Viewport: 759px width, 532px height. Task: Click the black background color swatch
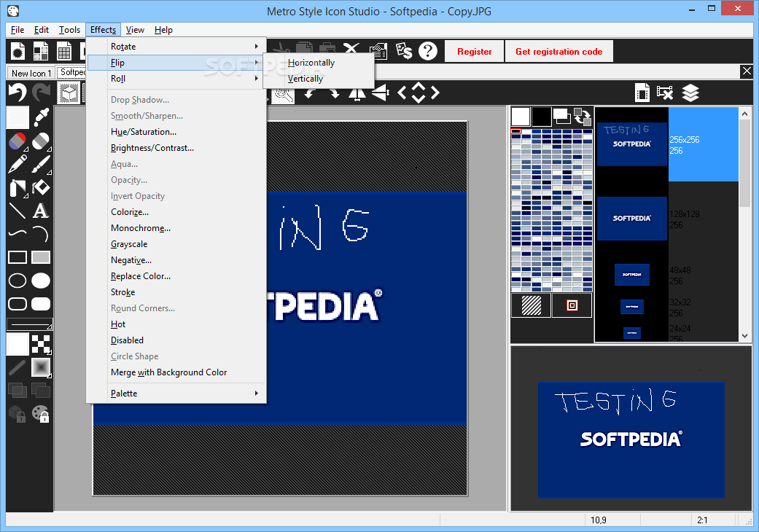tap(541, 117)
